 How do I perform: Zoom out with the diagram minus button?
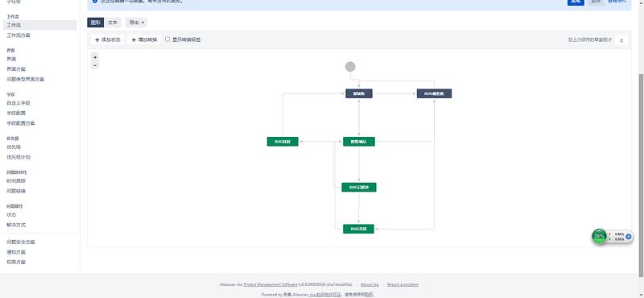[95, 65]
